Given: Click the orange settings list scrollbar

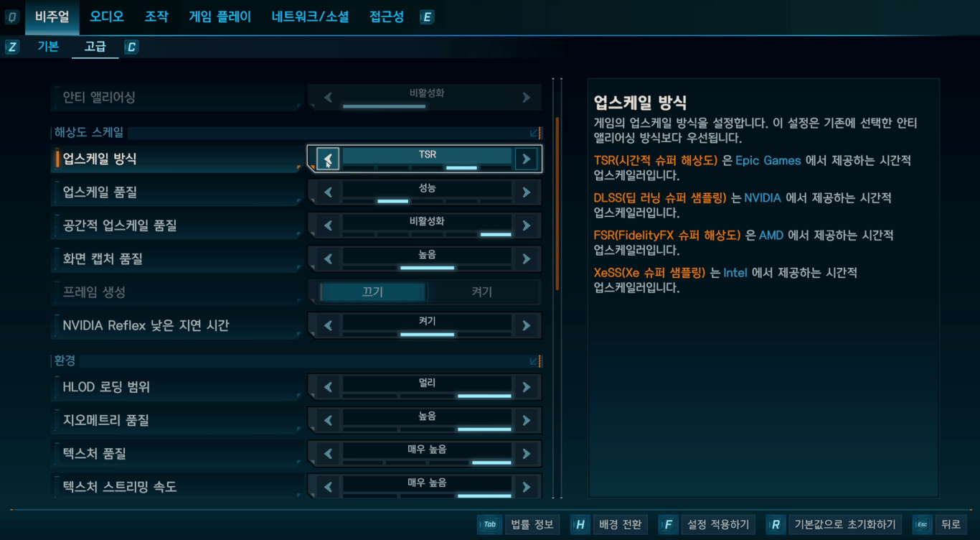Looking at the screenshot, I should tap(557, 204).
